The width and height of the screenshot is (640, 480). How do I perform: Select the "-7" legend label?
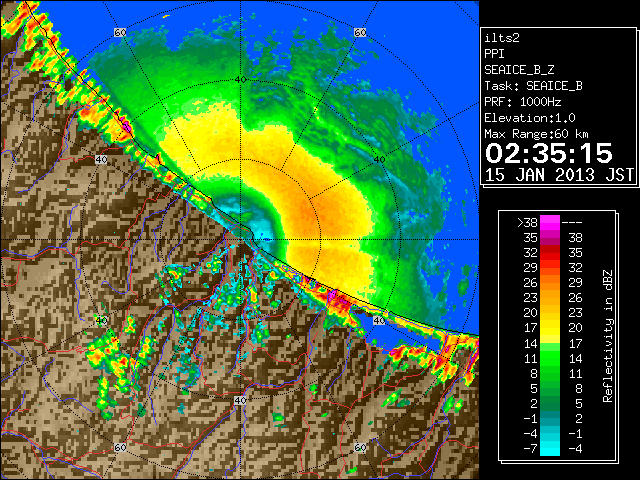click(530, 449)
